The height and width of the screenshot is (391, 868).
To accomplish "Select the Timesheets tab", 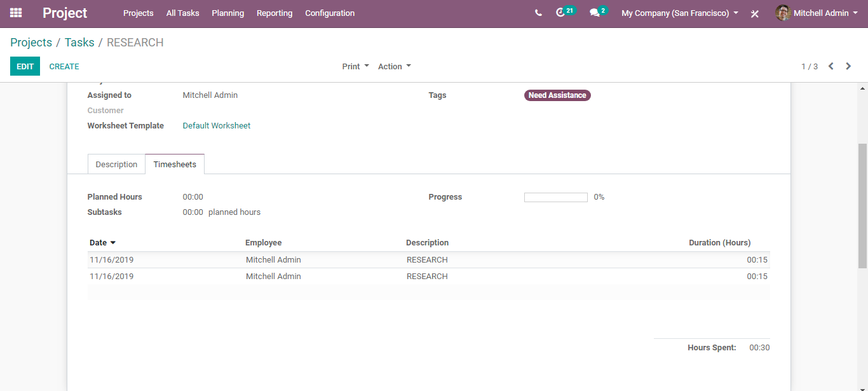I will (x=175, y=164).
